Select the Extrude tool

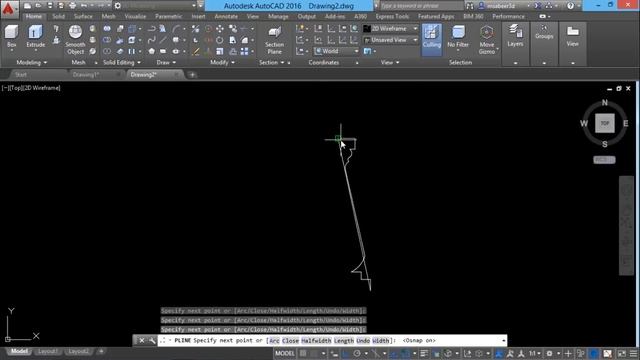point(36,37)
